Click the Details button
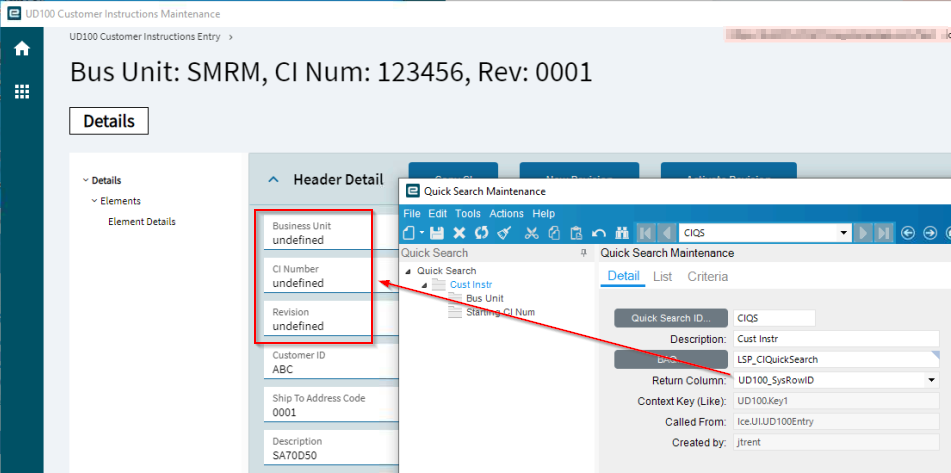The width and height of the screenshot is (951, 473). (109, 121)
